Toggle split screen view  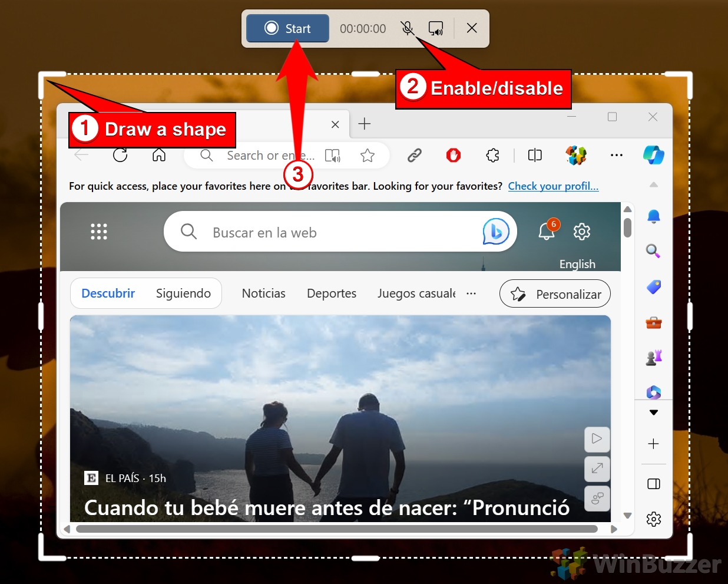click(x=535, y=155)
